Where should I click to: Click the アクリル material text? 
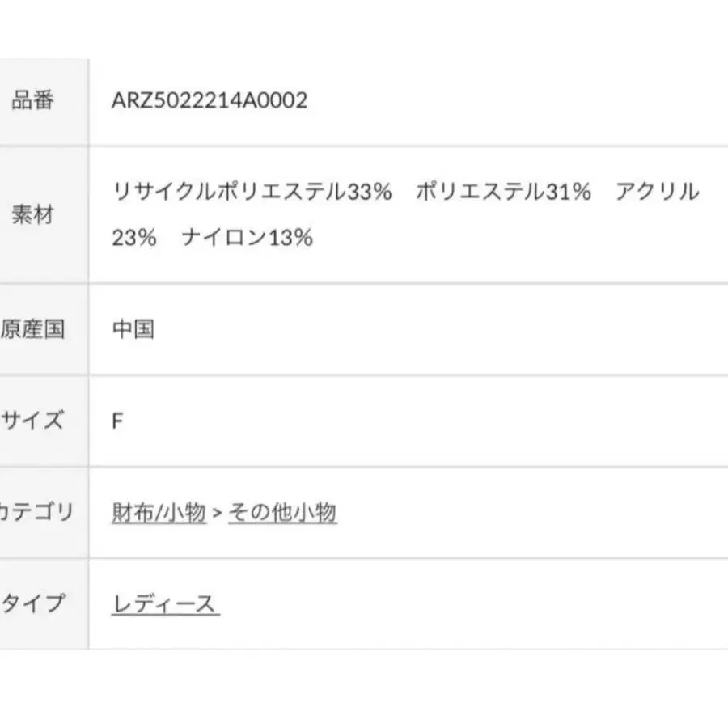pyautogui.click(x=657, y=193)
